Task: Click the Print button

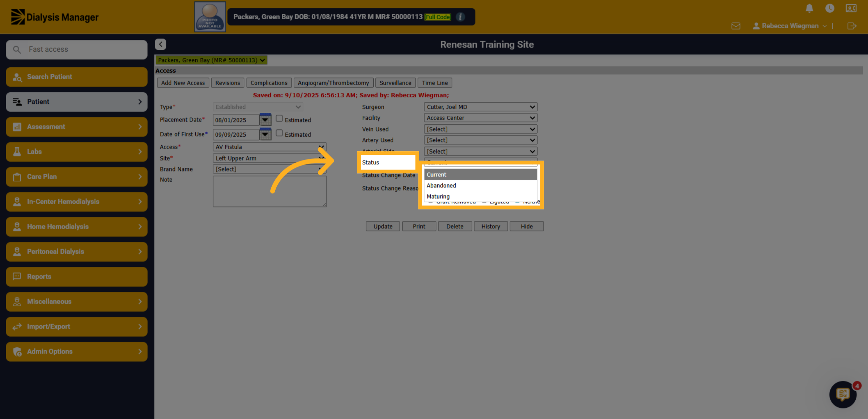Action: click(x=419, y=226)
